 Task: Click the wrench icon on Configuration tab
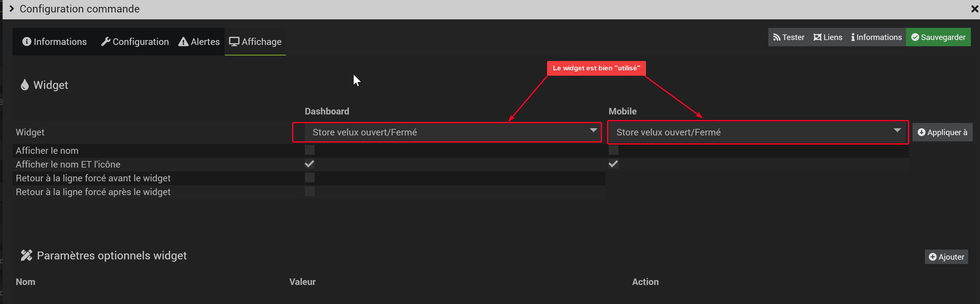[x=106, y=41]
